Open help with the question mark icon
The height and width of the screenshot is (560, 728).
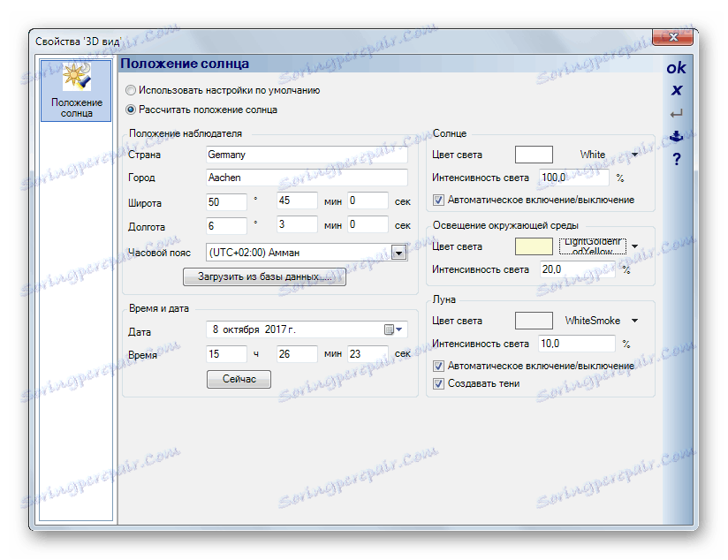(x=677, y=159)
